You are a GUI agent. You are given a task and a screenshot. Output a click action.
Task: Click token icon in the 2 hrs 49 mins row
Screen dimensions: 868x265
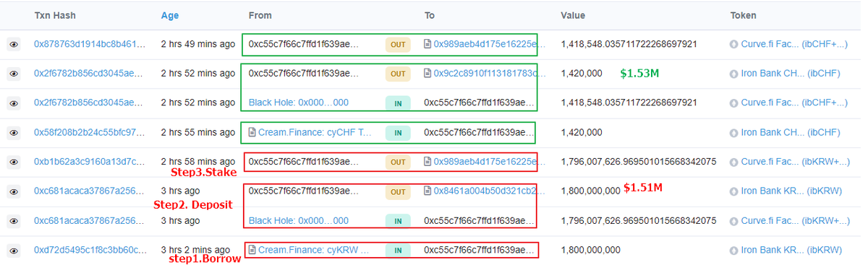pos(734,44)
